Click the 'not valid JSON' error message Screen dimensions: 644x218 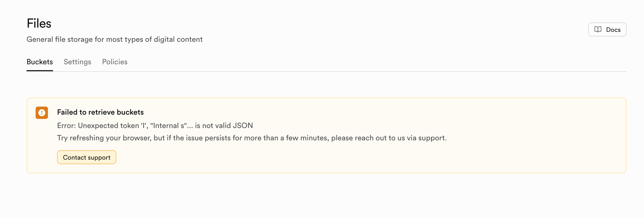[224, 126]
